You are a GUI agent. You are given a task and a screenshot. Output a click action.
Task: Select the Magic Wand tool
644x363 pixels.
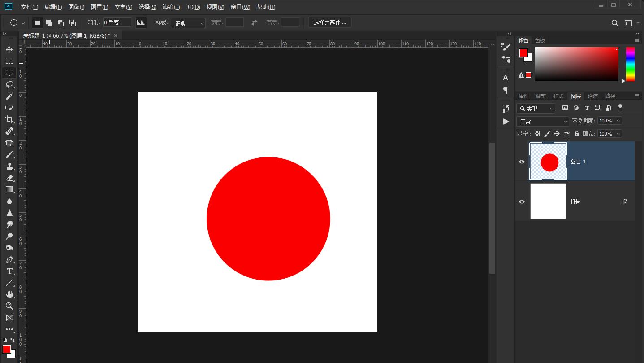(x=9, y=96)
